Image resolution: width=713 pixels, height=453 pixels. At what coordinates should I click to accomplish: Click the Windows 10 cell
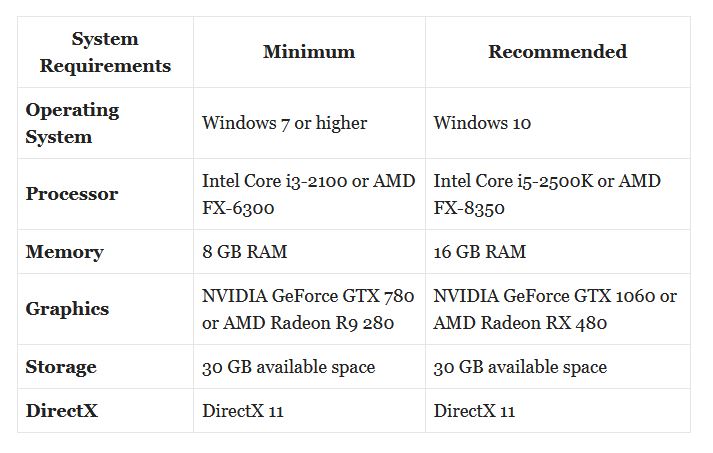click(x=557, y=123)
